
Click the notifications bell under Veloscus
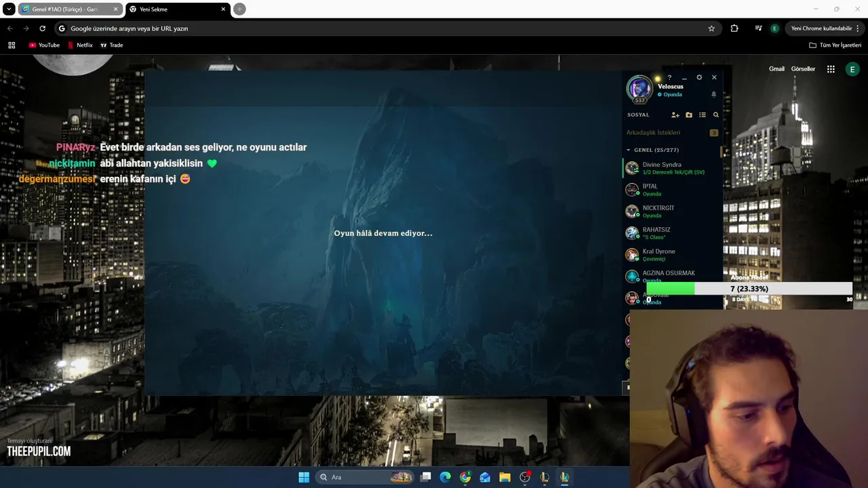tap(713, 94)
